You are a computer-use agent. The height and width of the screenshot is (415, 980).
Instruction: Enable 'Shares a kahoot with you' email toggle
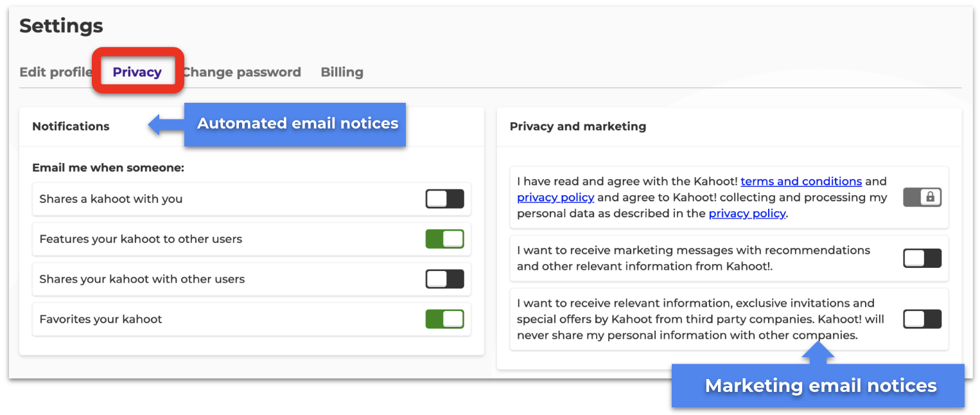point(444,199)
